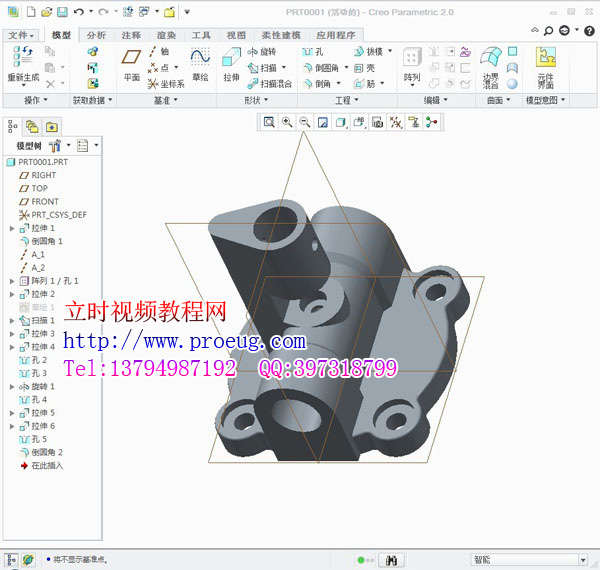Open the 基准 group dropdown
600x570 pixels.
(x=166, y=100)
